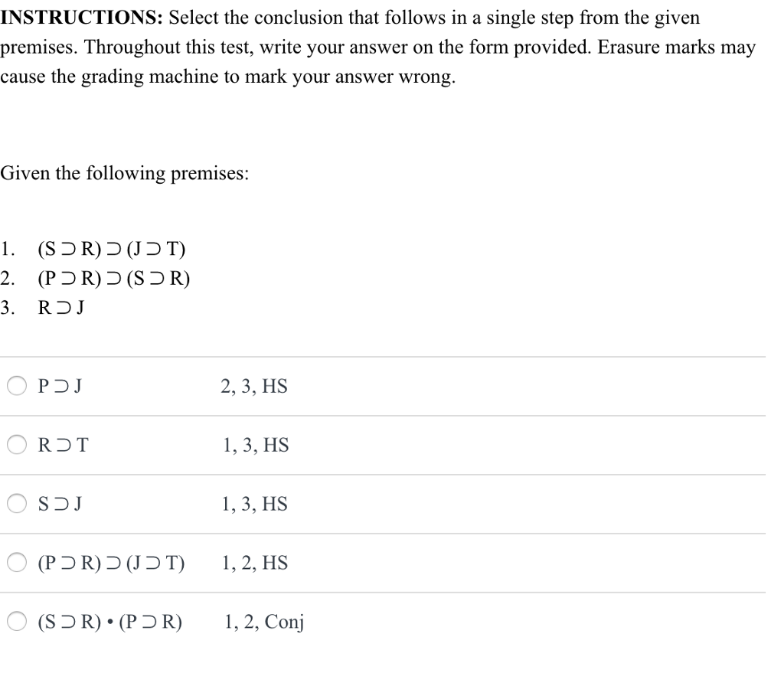Select the radio button for R ⊃ T
The image size is (784, 673).
tap(16, 445)
